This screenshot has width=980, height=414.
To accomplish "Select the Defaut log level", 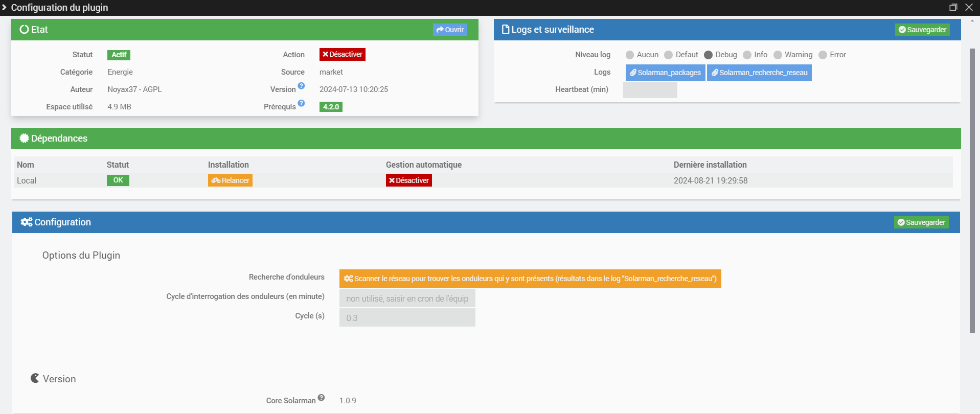I will point(668,55).
